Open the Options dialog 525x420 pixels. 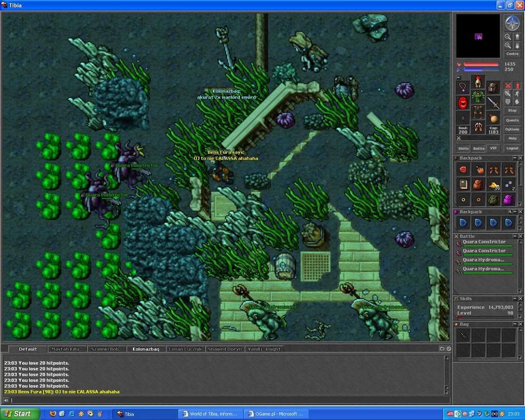pyautogui.click(x=512, y=129)
